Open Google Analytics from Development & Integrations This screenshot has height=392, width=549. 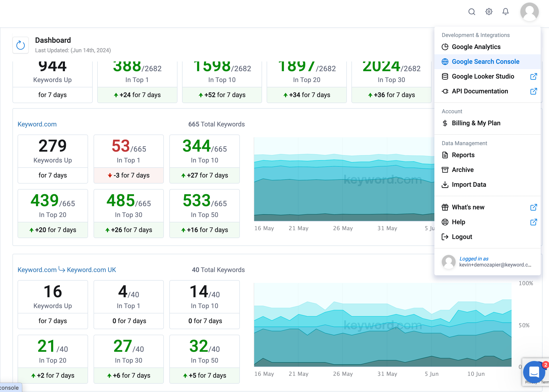[x=476, y=47]
